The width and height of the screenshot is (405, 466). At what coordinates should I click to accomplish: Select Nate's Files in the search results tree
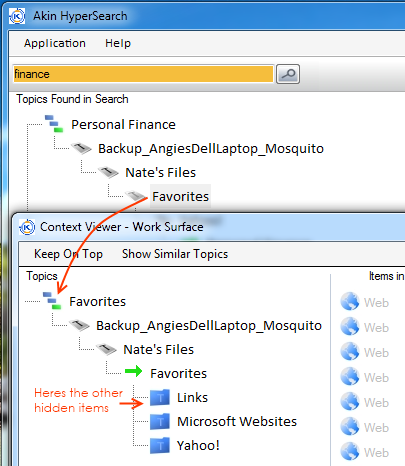pyautogui.click(x=160, y=172)
